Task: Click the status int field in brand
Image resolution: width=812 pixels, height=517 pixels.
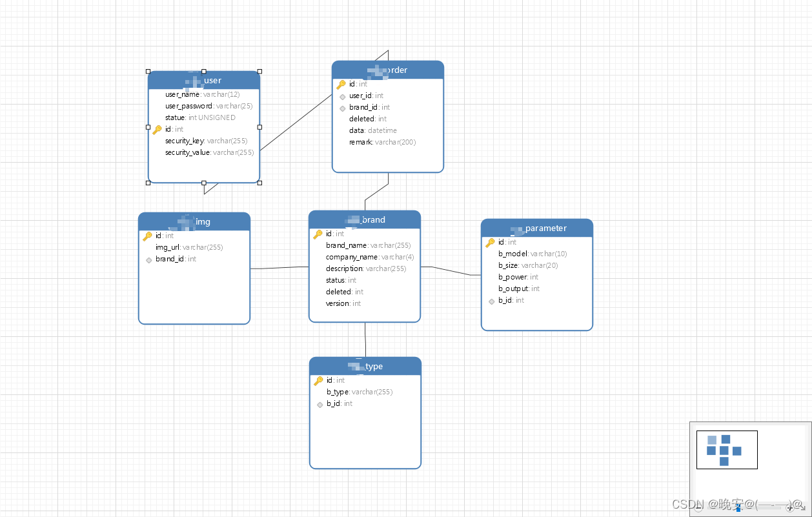Action: [x=341, y=281]
